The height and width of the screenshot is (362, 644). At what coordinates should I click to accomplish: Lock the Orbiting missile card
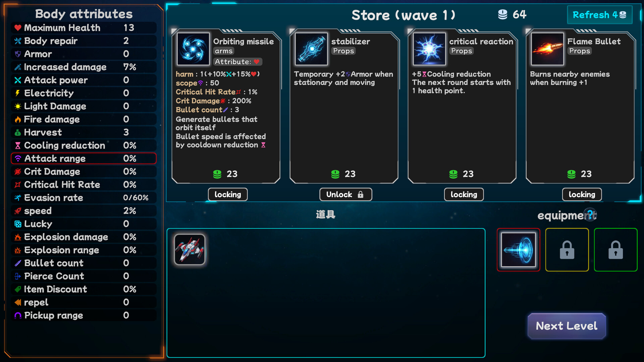pyautogui.click(x=228, y=194)
